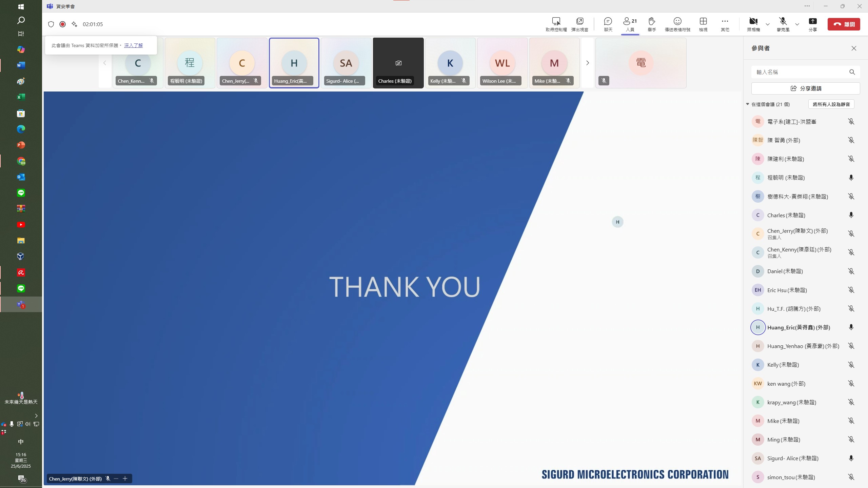
Task: Expand microphone options dropdown arrow
Action: coord(797,24)
